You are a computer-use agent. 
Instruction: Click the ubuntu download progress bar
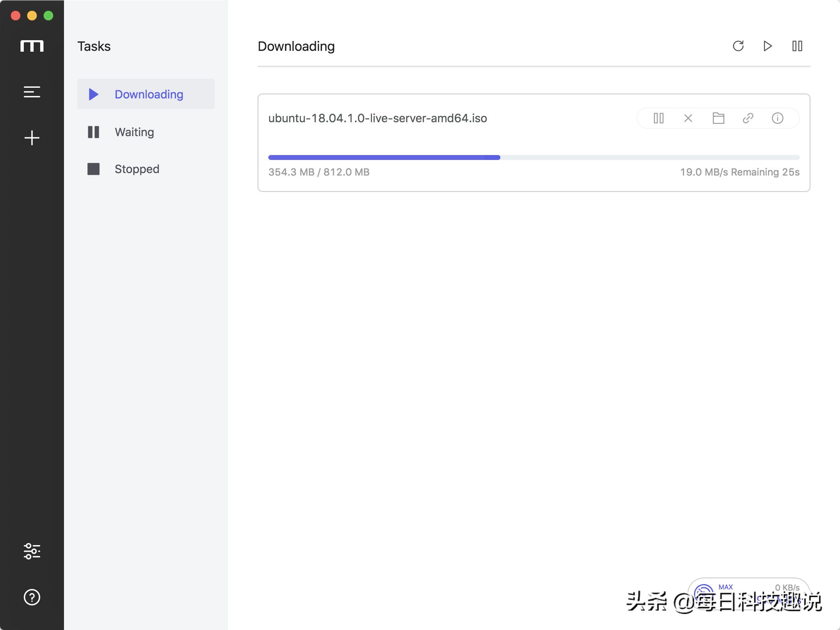(533, 157)
